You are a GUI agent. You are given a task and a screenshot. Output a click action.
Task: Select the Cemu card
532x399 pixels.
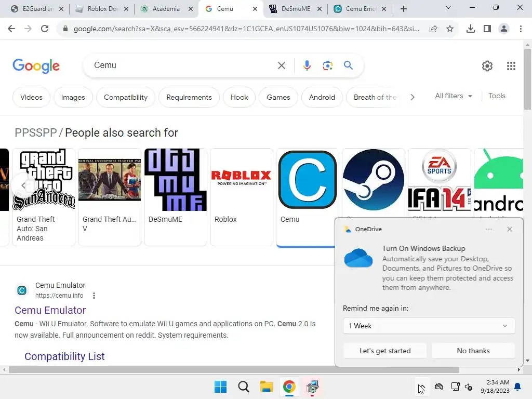coord(308,197)
